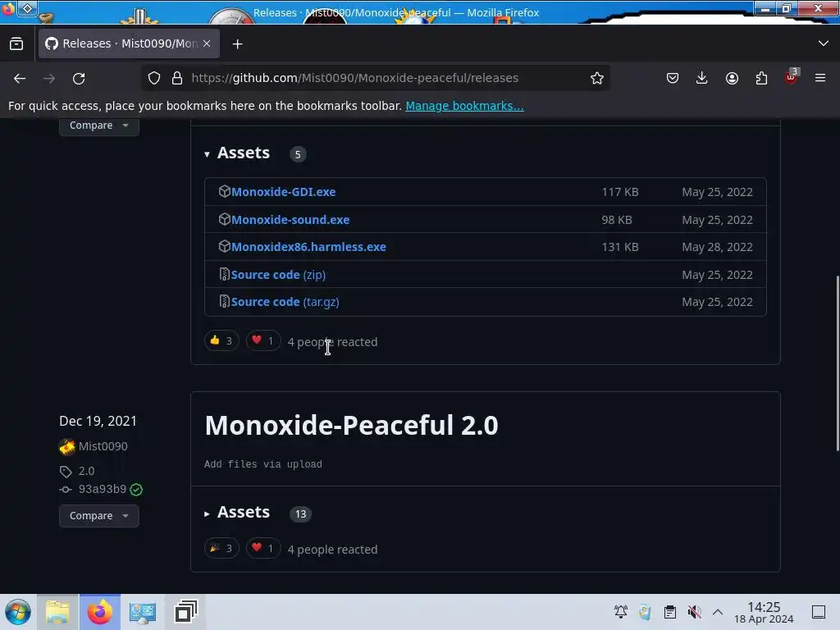The image size is (840, 630).
Task: Open the file manager from taskbar
Action: tap(58, 612)
